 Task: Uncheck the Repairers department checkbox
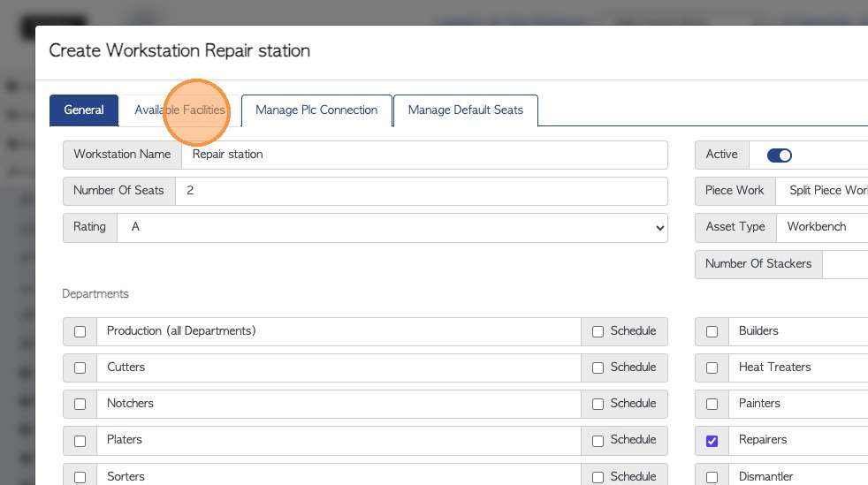pos(712,441)
